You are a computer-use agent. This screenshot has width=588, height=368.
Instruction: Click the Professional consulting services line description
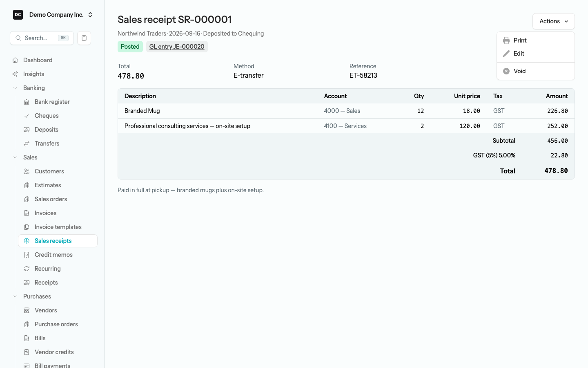tap(187, 126)
